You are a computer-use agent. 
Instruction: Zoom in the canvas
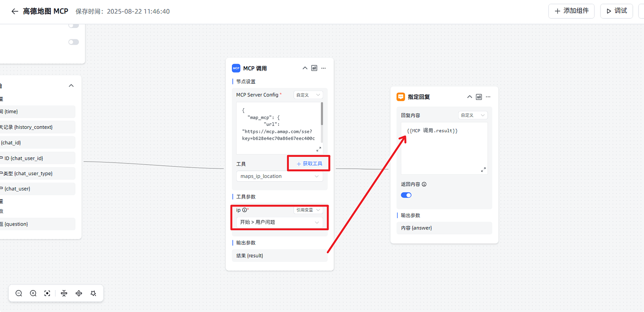pyautogui.click(x=33, y=293)
